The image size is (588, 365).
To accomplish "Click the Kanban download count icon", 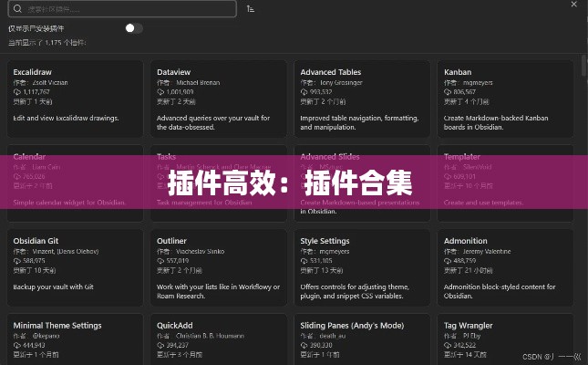I will pyautogui.click(x=448, y=92).
